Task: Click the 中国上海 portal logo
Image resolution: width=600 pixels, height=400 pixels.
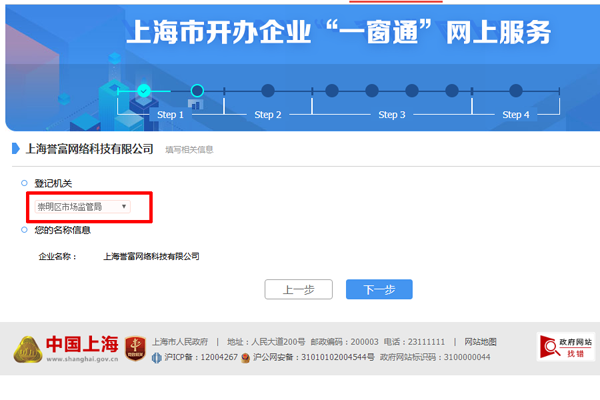Action: tap(66, 348)
